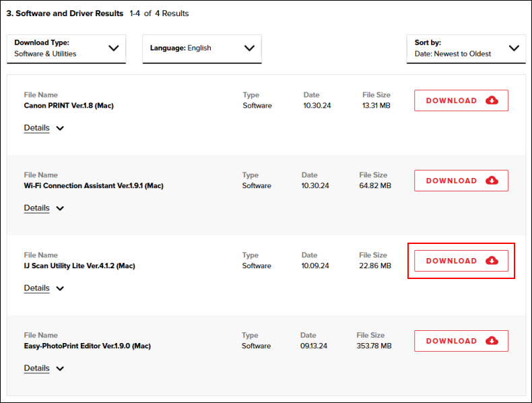Open Details link for Wi-Fi Connection Assistant
532x403 pixels.
[x=36, y=208]
